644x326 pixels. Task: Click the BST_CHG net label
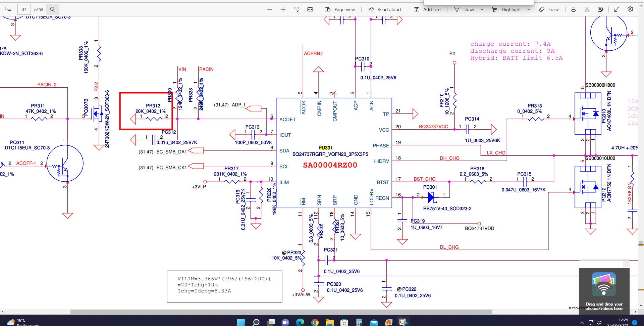(x=424, y=179)
